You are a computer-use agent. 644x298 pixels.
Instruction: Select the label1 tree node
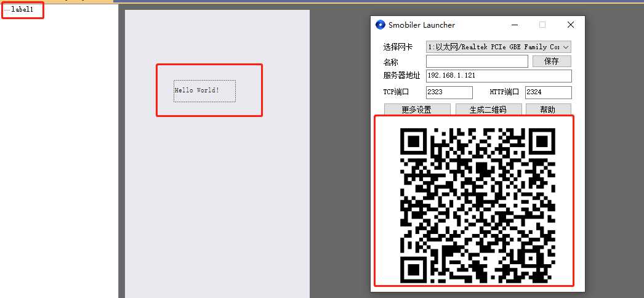click(22, 9)
